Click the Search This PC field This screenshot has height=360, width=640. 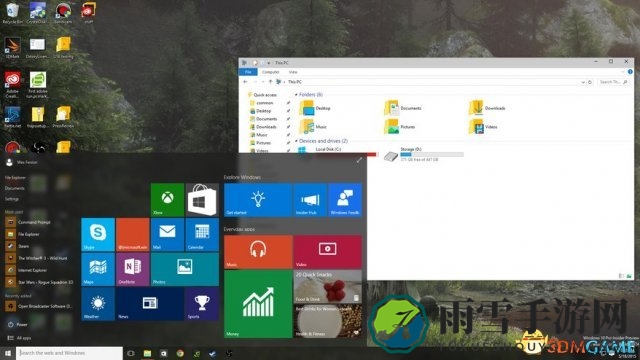tap(613, 82)
